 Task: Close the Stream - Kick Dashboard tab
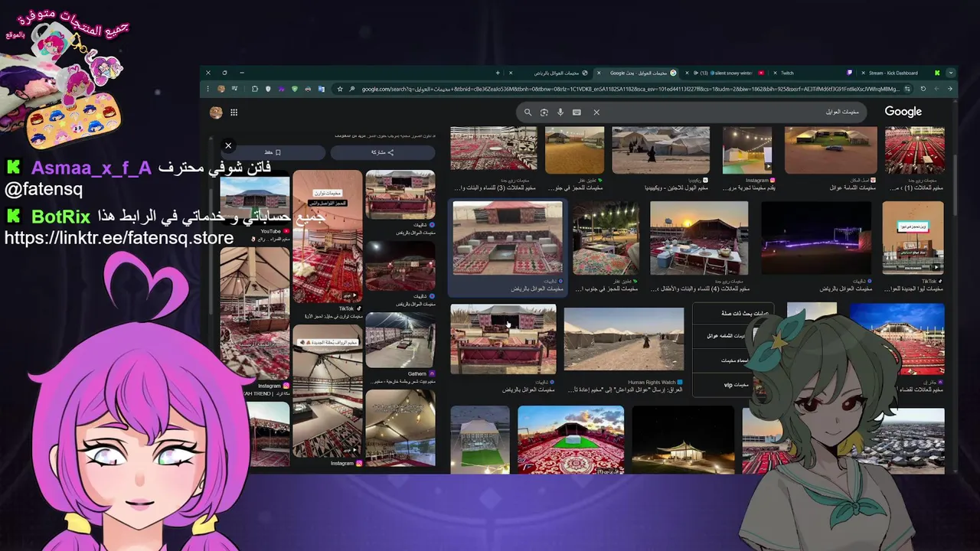(863, 73)
